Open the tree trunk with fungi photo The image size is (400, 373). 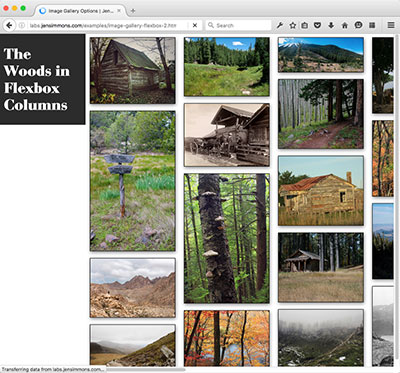[227, 238]
